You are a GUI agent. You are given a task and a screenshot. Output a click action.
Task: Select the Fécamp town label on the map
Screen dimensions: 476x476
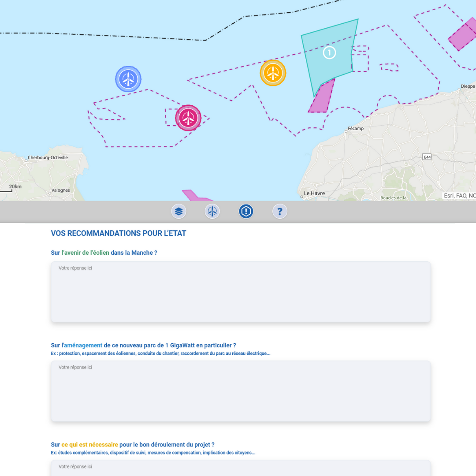356,128
